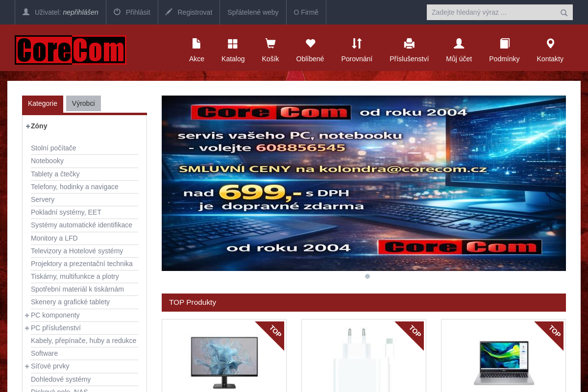Click the search magnifier icon
588x392 pixels.
click(564, 12)
